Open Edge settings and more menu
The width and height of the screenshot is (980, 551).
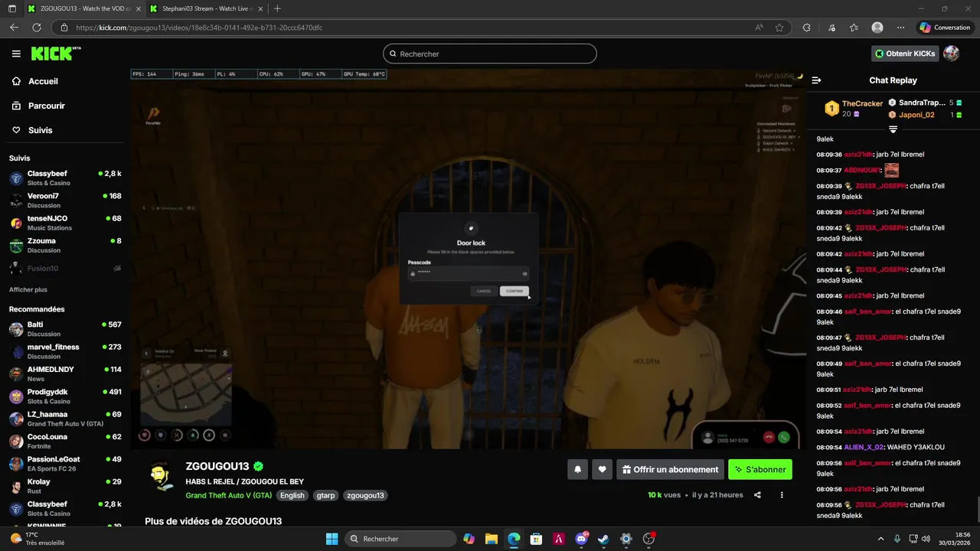pyautogui.click(x=900, y=28)
